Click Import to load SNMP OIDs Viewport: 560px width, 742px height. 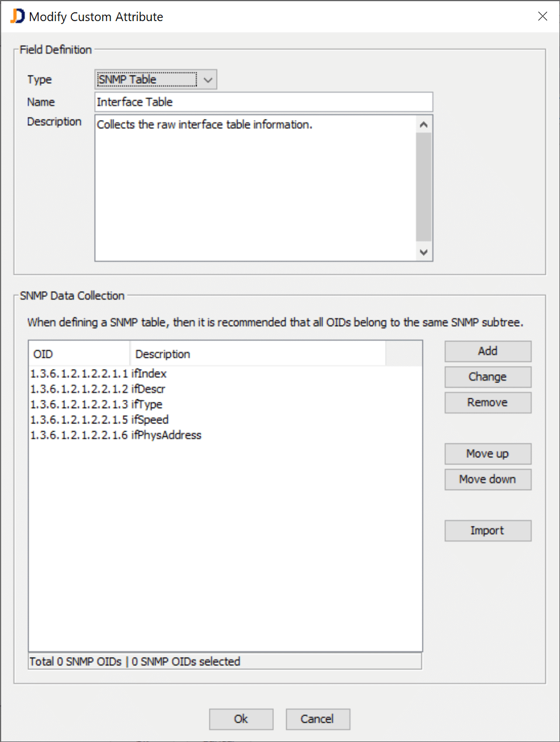487,530
